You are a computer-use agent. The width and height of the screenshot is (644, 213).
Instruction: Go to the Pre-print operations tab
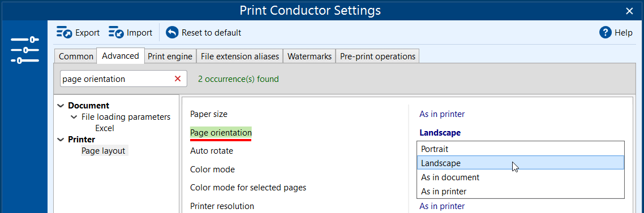click(377, 56)
